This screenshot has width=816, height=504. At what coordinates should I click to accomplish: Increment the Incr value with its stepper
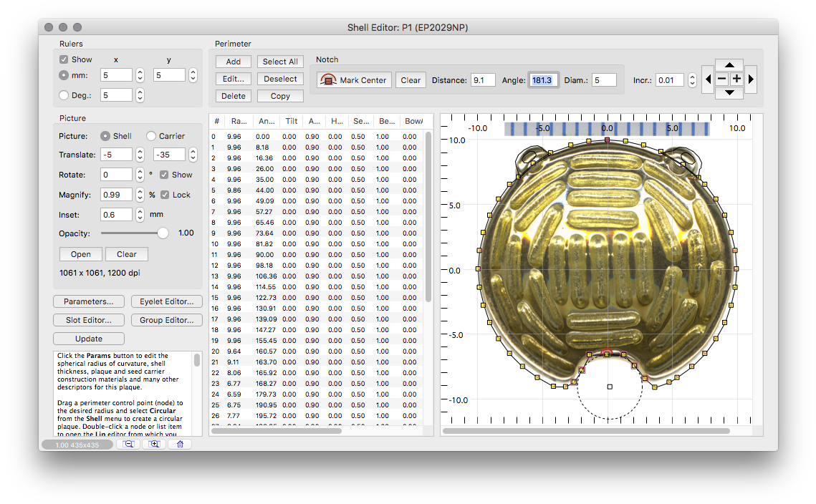[x=691, y=76]
